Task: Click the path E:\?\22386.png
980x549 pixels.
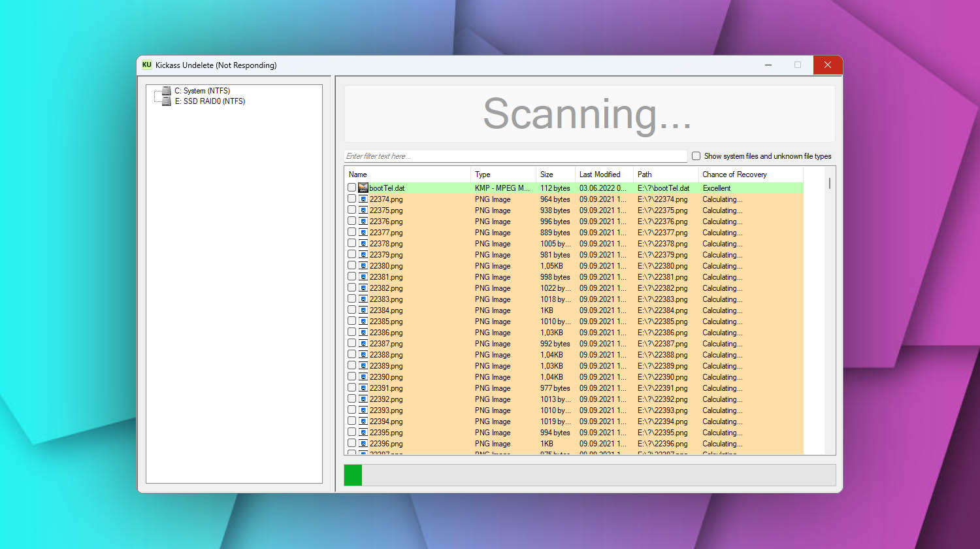Action: click(662, 333)
